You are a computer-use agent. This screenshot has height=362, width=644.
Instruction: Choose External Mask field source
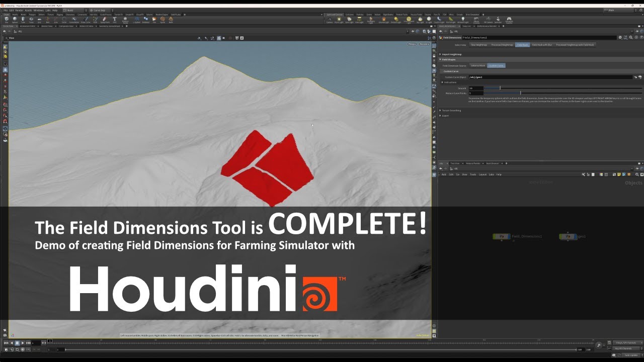tap(478, 65)
